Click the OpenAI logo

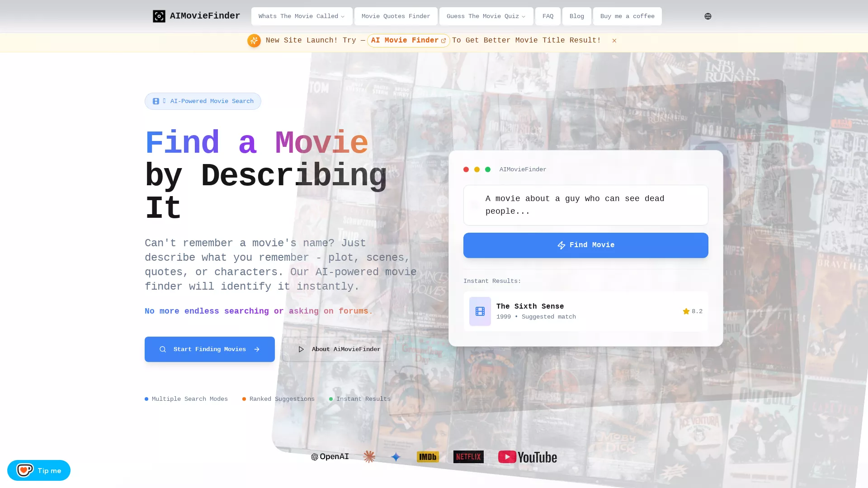pyautogui.click(x=330, y=457)
